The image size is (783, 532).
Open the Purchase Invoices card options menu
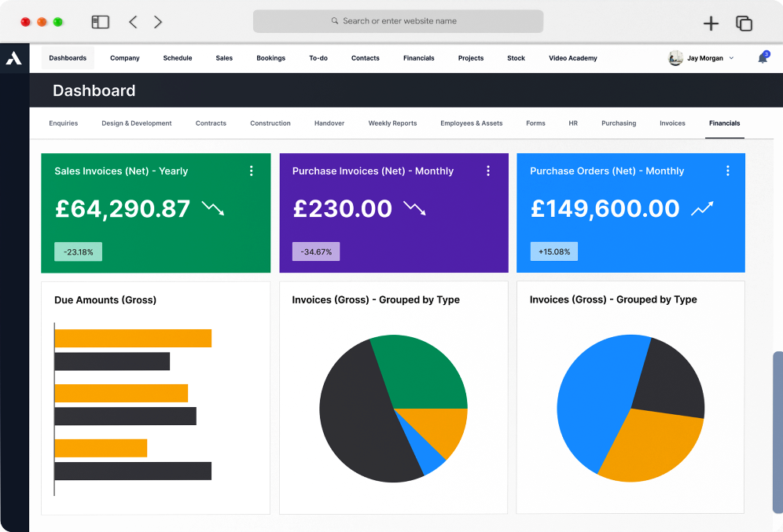(x=488, y=170)
